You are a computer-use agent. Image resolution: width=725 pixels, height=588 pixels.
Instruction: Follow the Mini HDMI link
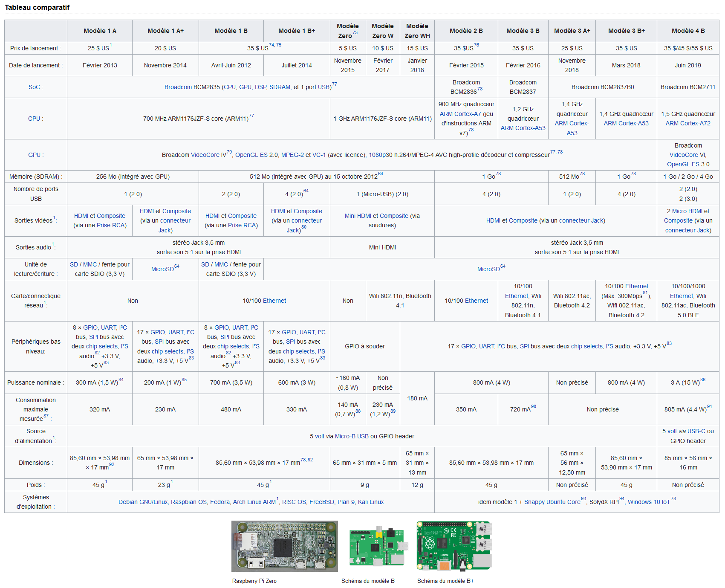point(358,216)
